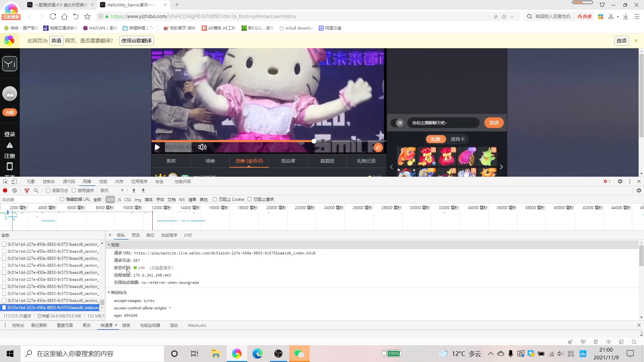
Task: Select the 'WebAudio' tab in DevTools
Action: [x=197, y=325]
